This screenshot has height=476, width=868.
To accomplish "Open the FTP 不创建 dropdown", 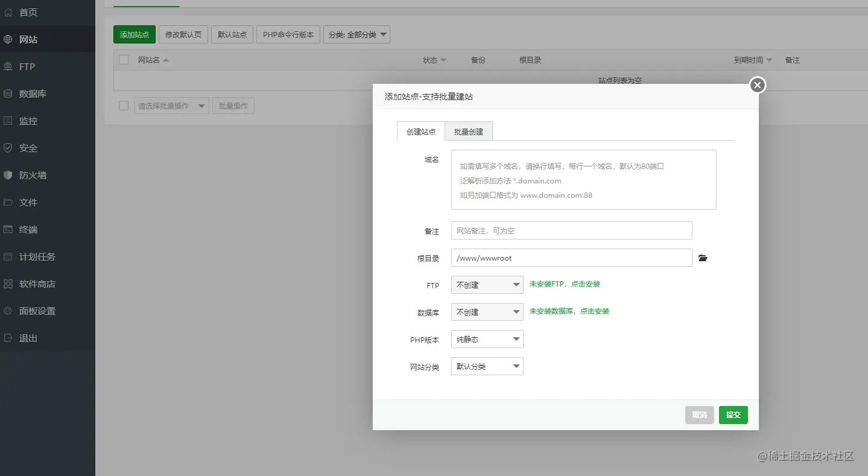I will tap(487, 285).
